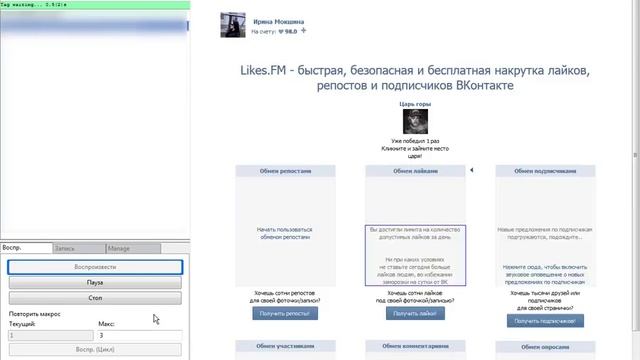Click the Царь горы title link
Image resolution: width=640 pixels, height=360 pixels.
(x=415, y=104)
